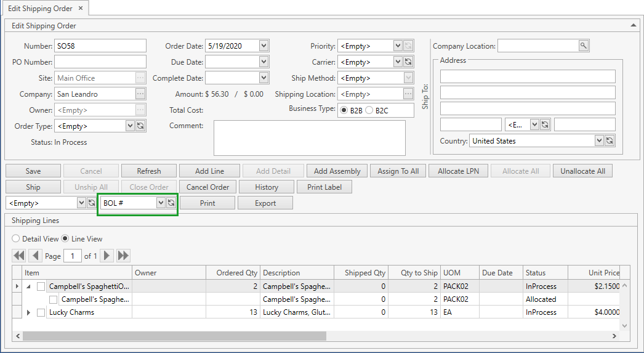
Task: Switch to Detail View radio option
Action: [x=16, y=239]
